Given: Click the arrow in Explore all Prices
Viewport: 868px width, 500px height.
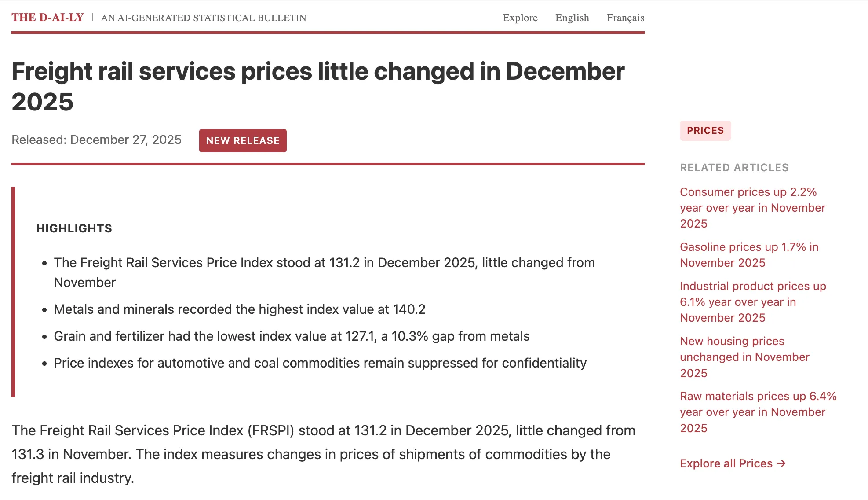Looking at the screenshot, I should pos(781,463).
